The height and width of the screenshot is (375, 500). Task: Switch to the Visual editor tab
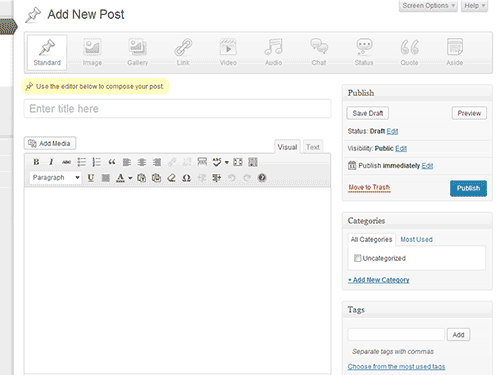tap(287, 147)
